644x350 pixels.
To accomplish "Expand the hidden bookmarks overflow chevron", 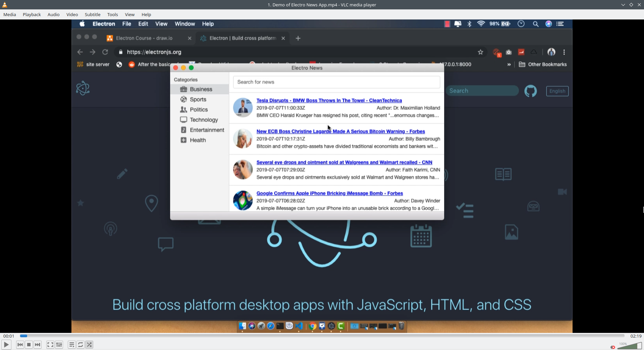I will click(x=509, y=64).
